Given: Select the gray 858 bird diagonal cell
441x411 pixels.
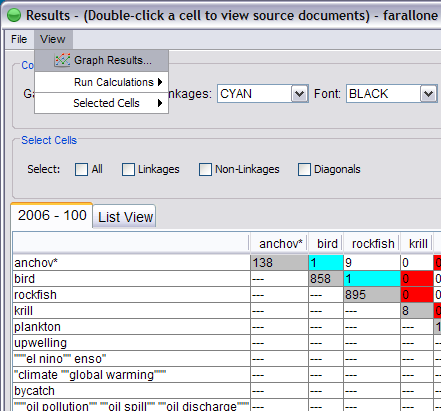Looking at the screenshot, I should pyautogui.click(x=326, y=279).
